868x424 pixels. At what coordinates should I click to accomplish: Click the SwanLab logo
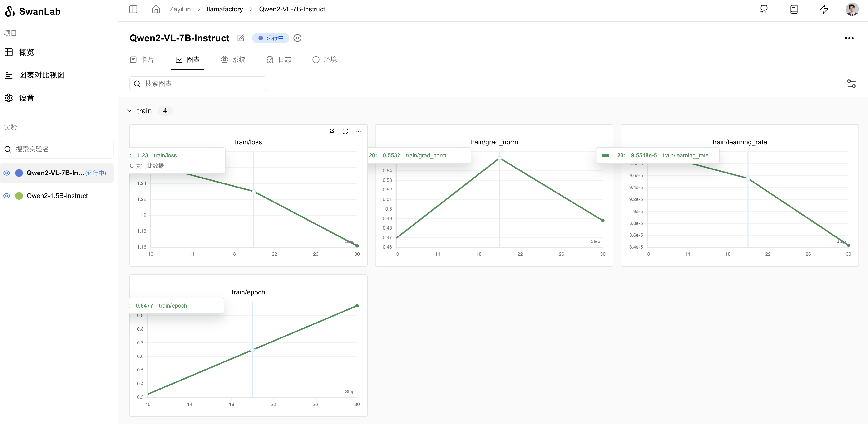tap(33, 11)
